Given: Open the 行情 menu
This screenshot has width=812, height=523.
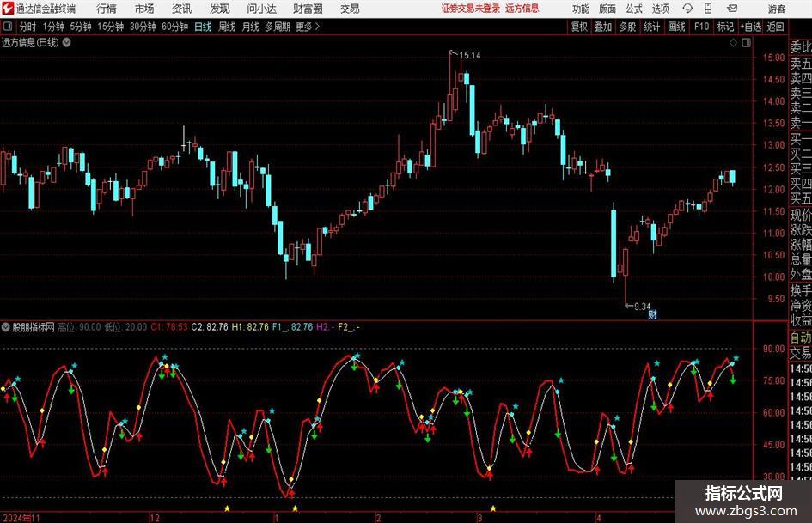Looking at the screenshot, I should tap(107, 9).
